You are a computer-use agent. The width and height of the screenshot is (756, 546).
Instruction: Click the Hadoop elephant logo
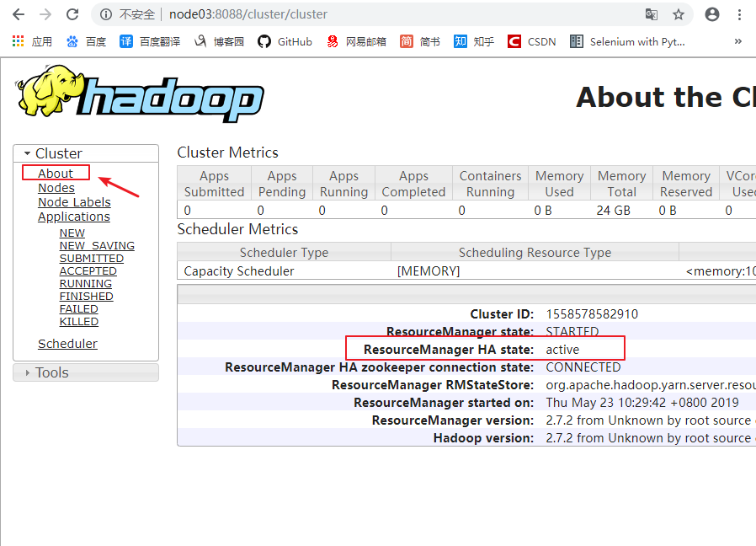click(x=141, y=94)
